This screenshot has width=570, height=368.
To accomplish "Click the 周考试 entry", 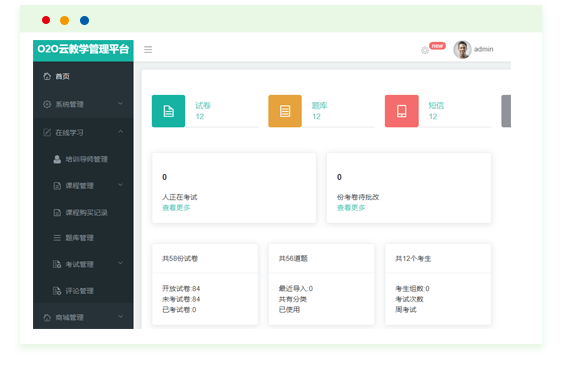I will (x=406, y=310).
